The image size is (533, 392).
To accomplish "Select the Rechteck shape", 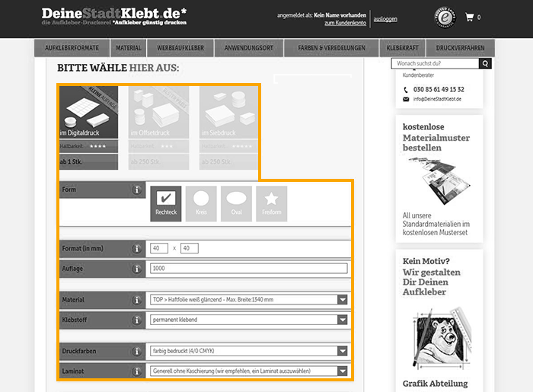I will [166, 204].
